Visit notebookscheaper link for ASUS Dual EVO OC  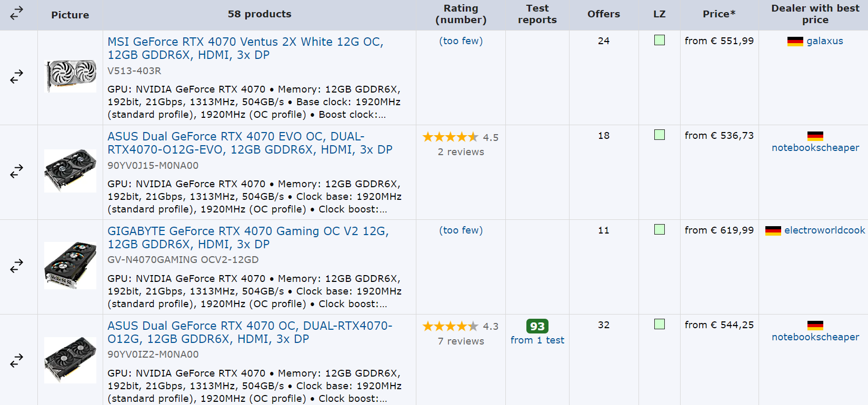(815, 148)
